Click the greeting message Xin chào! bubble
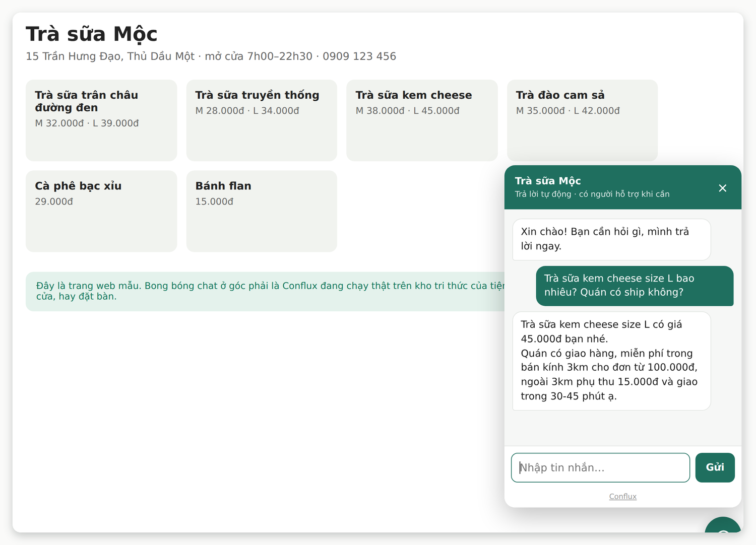 coord(611,239)
